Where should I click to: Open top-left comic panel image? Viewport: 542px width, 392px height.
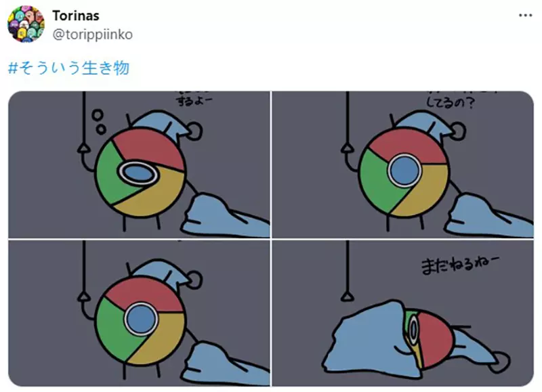[x=139, y=165]
